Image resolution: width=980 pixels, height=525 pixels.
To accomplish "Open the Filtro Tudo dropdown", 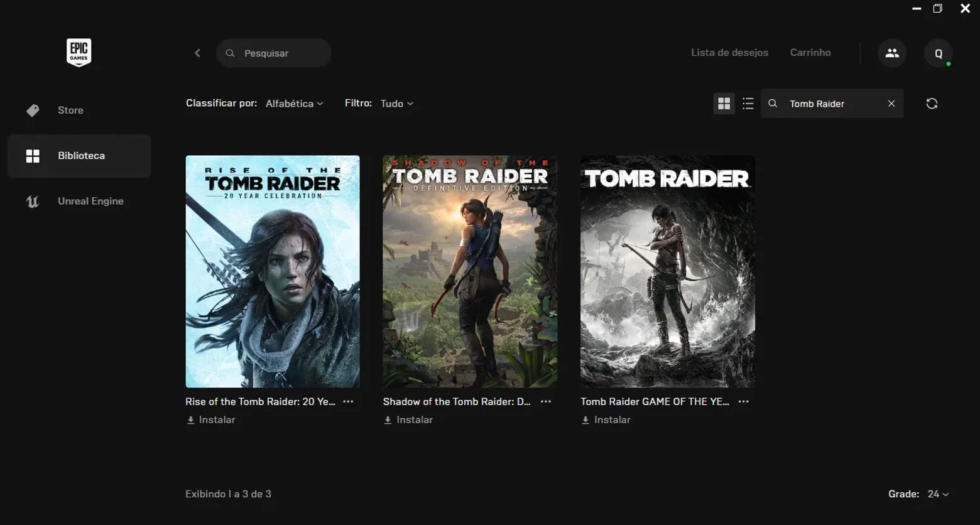I will [x=397, y=104].
